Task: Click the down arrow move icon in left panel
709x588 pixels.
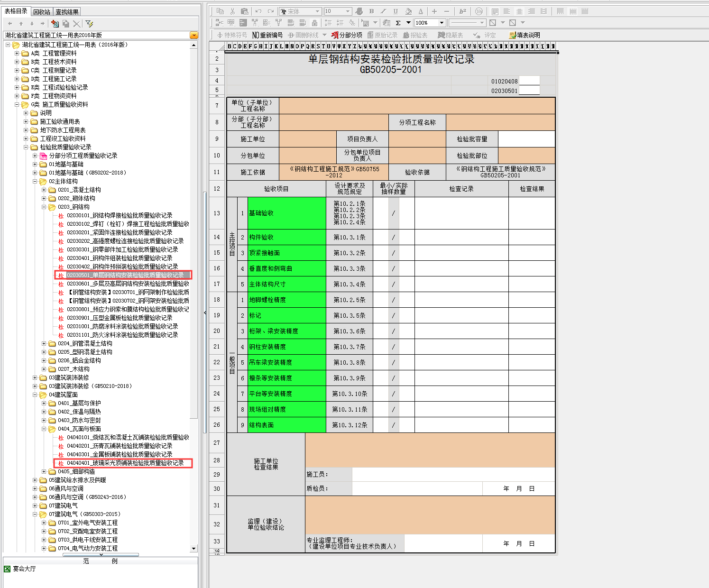Action: tap(32, 23)
